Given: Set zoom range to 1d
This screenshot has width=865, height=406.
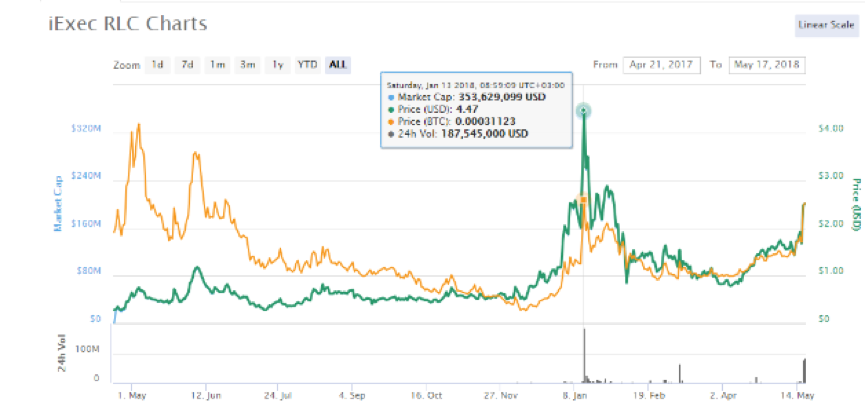Looking at the screenshot, I should 158,65.
